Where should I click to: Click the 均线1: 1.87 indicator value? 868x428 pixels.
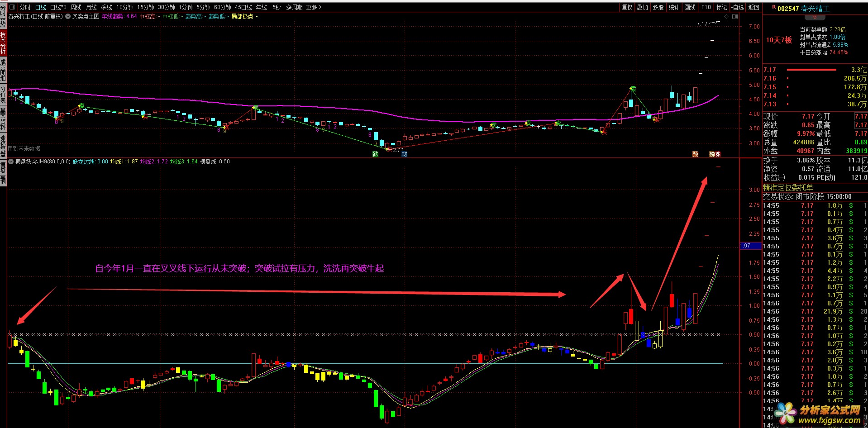point(124,162)
